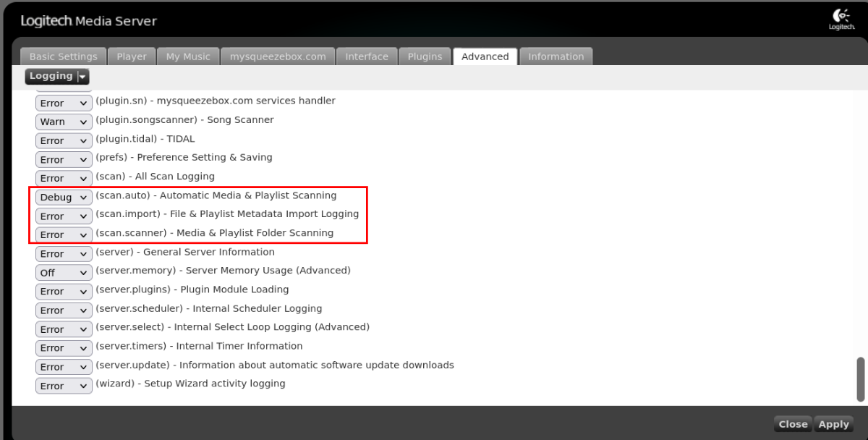Click the Logitech logo icon
Screen dimensions: 868x440
(841, 20)
